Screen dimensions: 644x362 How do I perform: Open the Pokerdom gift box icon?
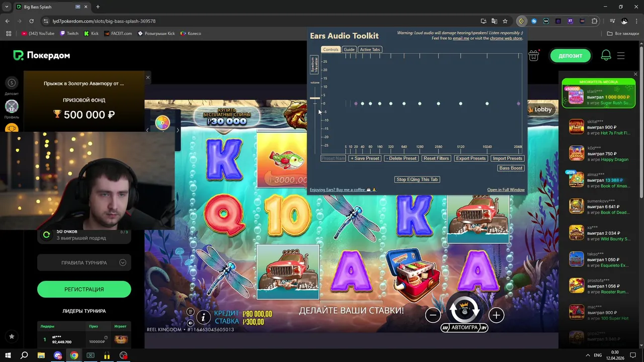(533, 56)
